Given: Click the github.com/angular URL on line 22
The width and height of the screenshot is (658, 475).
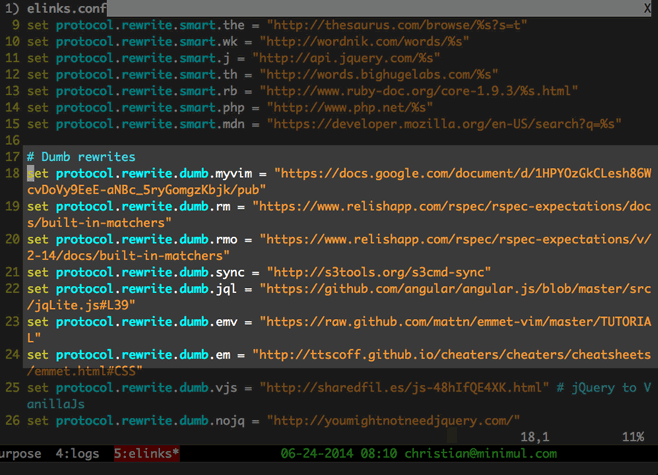Looking at the screenshot, I should click(455, 289).
